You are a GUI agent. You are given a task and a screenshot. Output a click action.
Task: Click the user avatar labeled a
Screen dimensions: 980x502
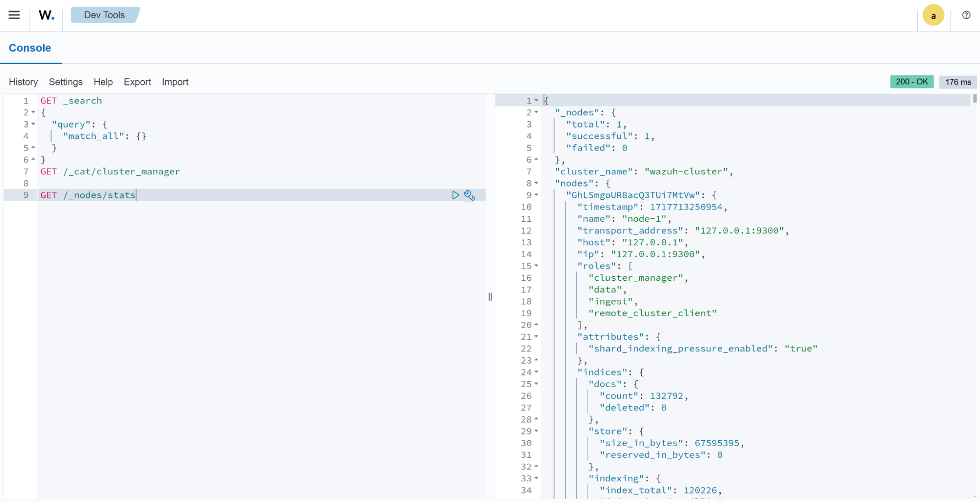click(933, 15)
